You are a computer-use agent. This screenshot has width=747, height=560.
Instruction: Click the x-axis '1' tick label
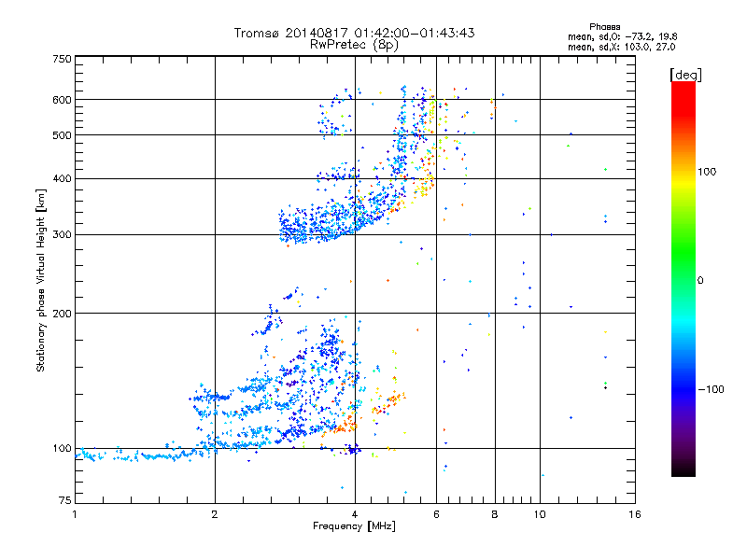pyautogui.click(x=75, y=514)
